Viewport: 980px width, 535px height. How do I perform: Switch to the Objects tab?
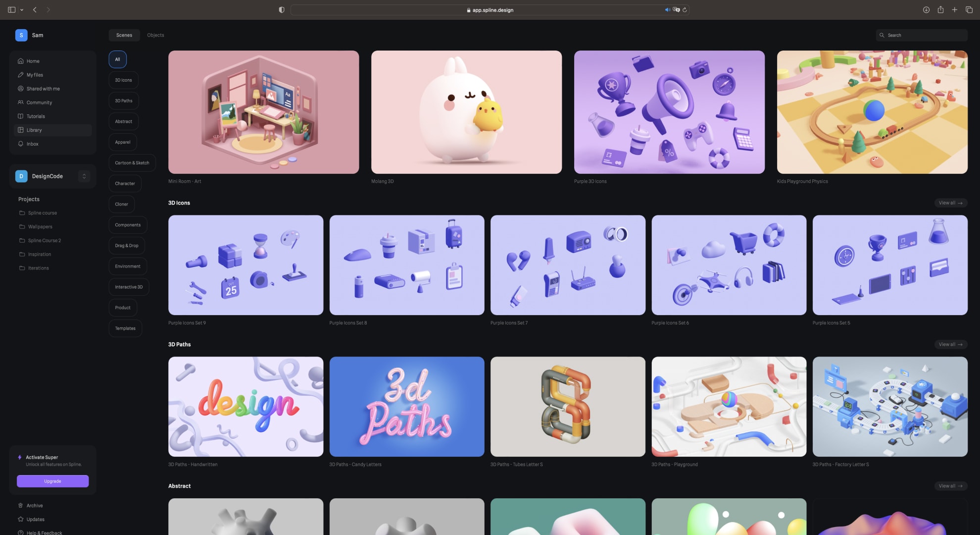(155, 35)
